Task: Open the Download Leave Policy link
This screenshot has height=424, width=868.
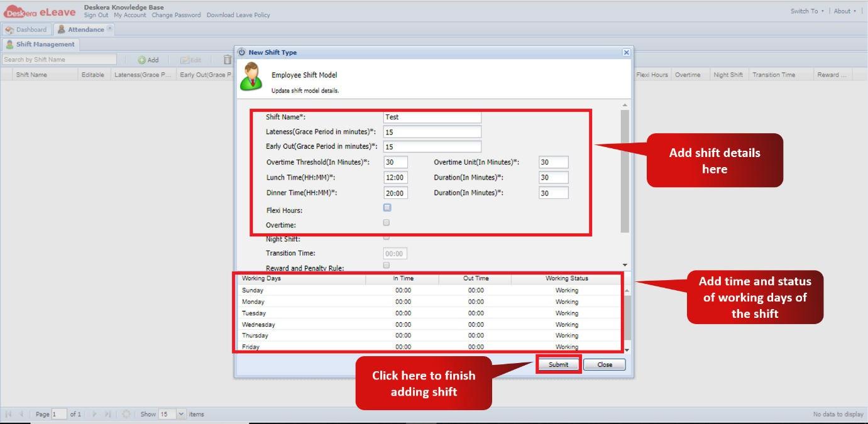Action: [x=238, y=15]
